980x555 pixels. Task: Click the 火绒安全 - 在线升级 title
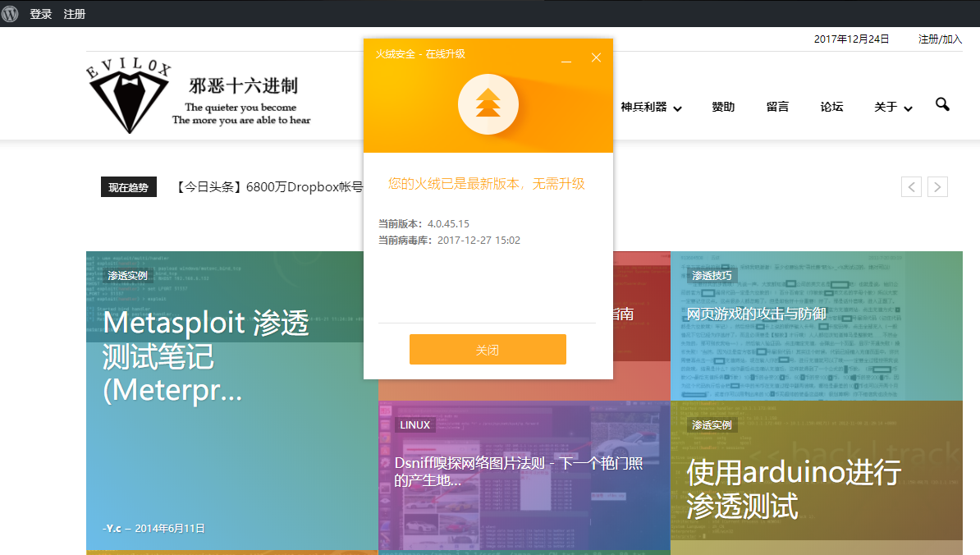point(420,53)
